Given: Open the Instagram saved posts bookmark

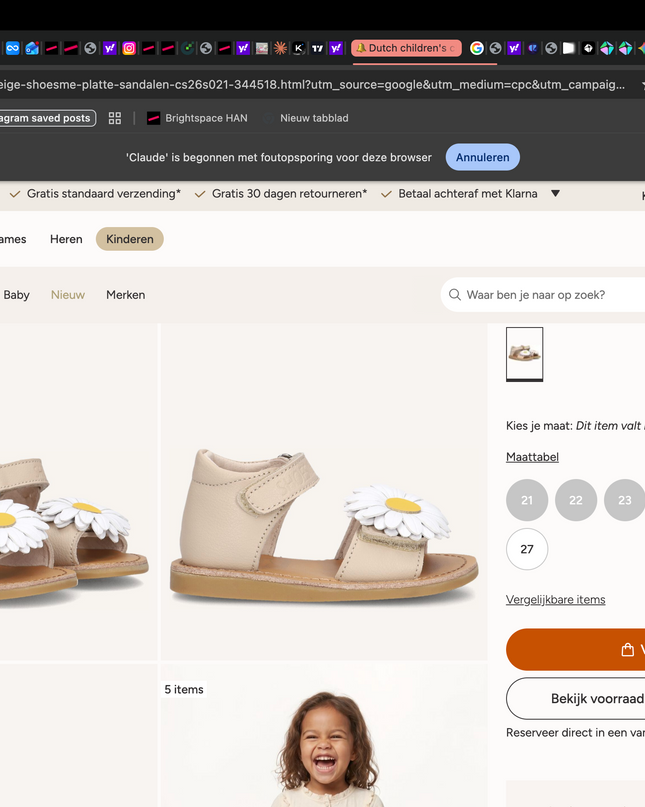Looking at the screenshot, I should [46, 118].
